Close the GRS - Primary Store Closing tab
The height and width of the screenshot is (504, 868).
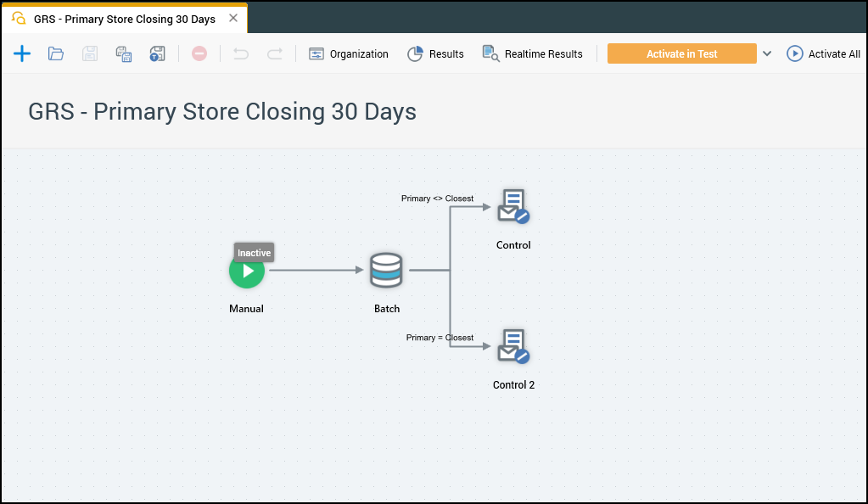(x=233, y=18)
